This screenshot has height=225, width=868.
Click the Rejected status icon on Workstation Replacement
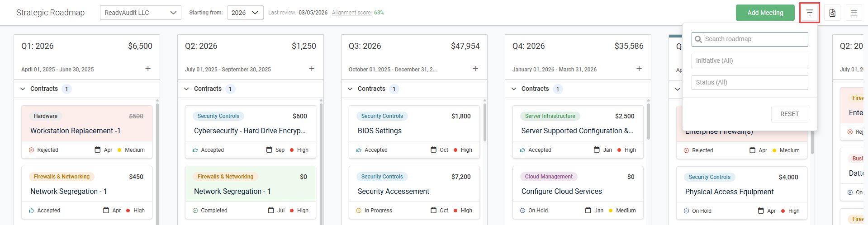[x=31, y=150]
